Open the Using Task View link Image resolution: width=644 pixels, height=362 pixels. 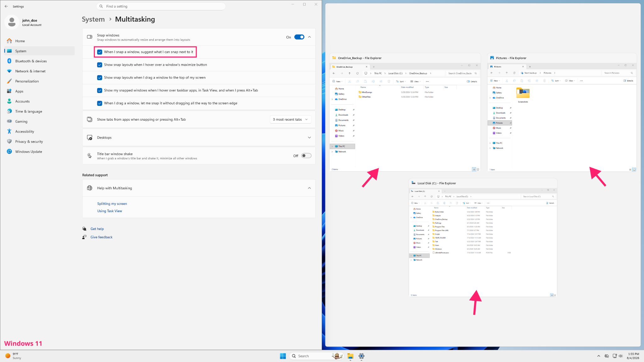coord(109,211)
